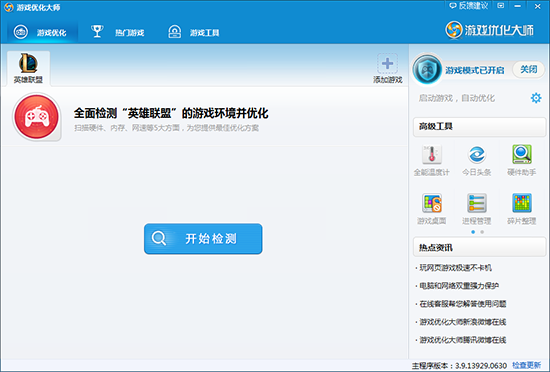Select the 英雄联盟 game tab
The width and height of the screenshot is (550, 372).
pos(28,68)
